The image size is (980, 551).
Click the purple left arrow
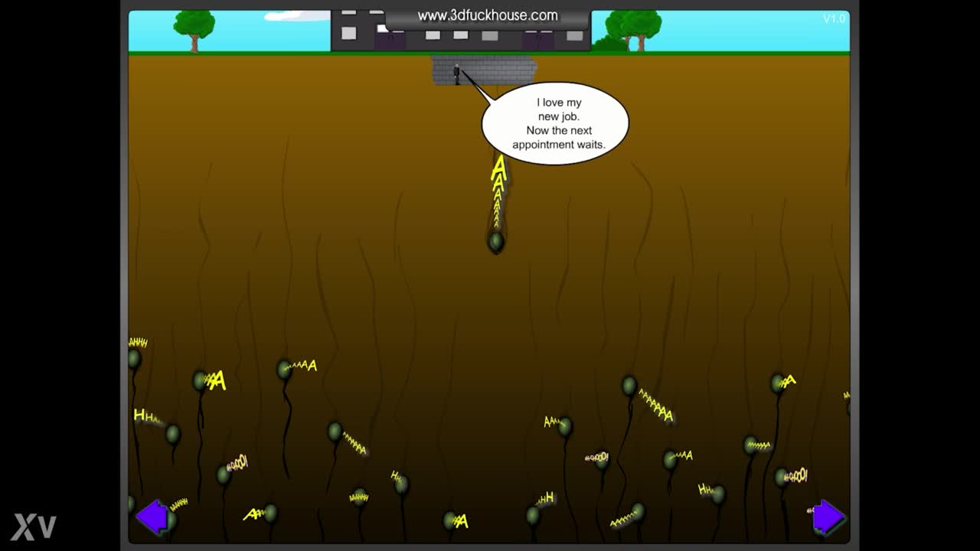(x=153, y=517)
